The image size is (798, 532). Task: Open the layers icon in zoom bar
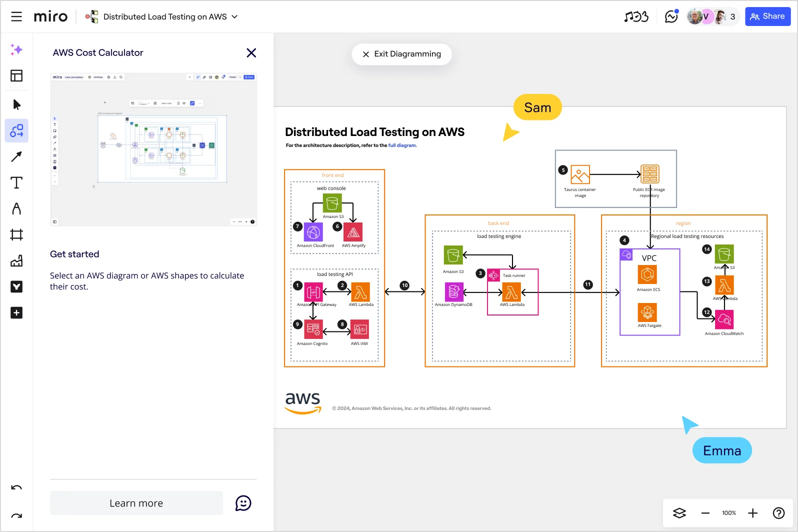coord(679,513)
